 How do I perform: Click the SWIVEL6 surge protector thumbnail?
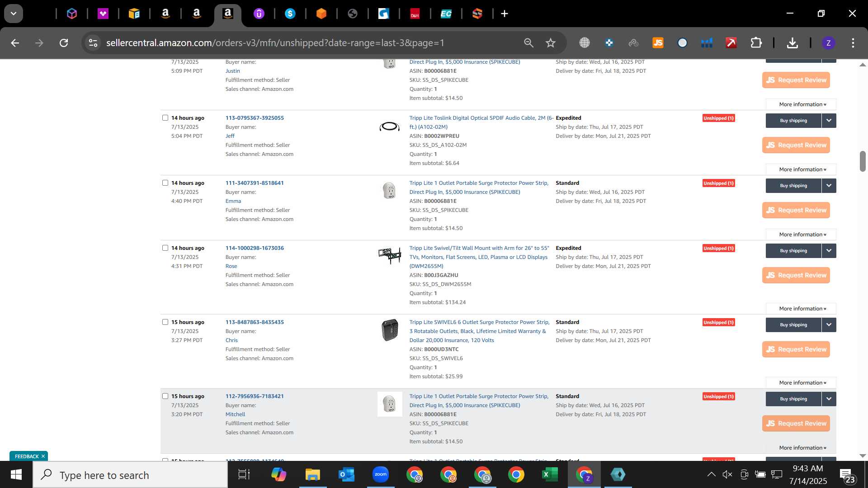(389, 330)
